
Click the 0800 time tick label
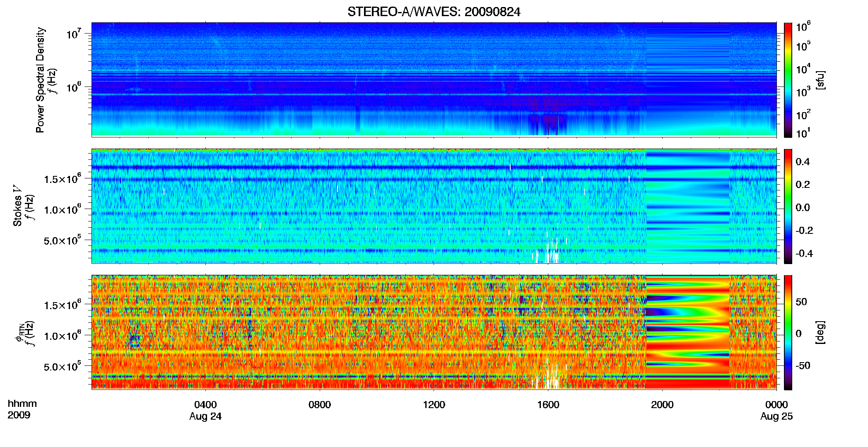click(320, 405)
